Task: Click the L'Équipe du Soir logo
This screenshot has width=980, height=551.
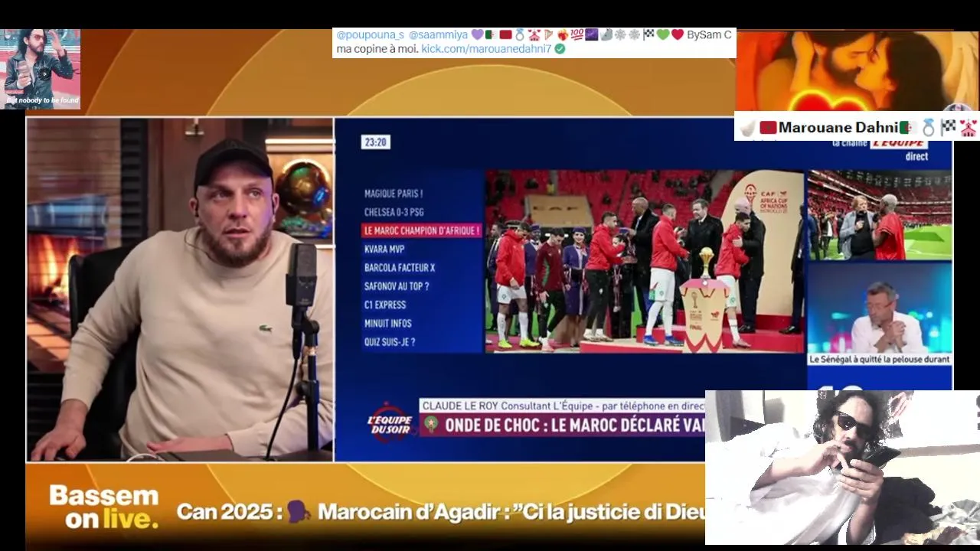Action: (x=390, y=422)
